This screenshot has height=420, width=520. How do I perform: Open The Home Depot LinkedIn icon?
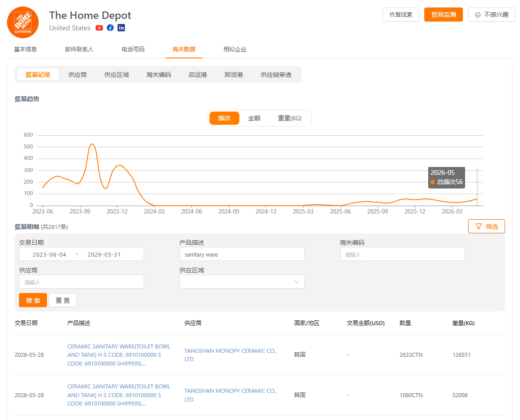point(121,28)
